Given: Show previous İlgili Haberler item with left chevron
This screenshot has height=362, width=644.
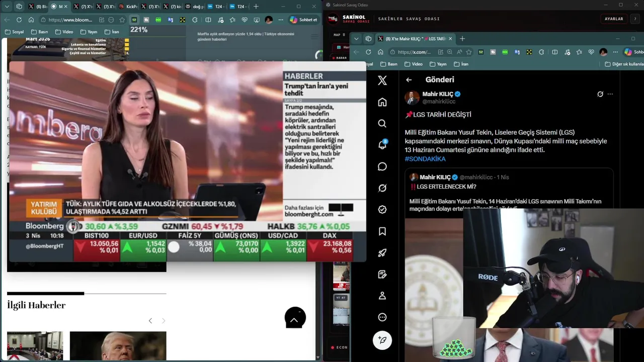Looking at the screenshot, I should point(150,321).
